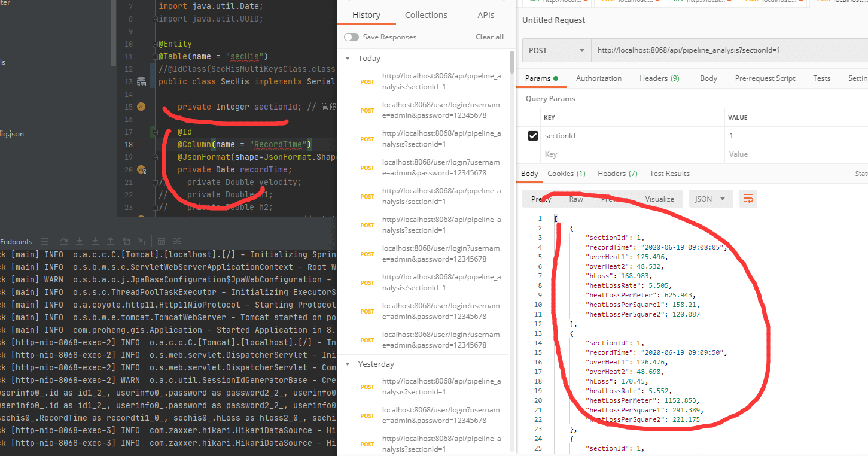Click the primary key gutter icon beside recordTime
Viewport: 868px width, 456px height.
click(141, 170)
